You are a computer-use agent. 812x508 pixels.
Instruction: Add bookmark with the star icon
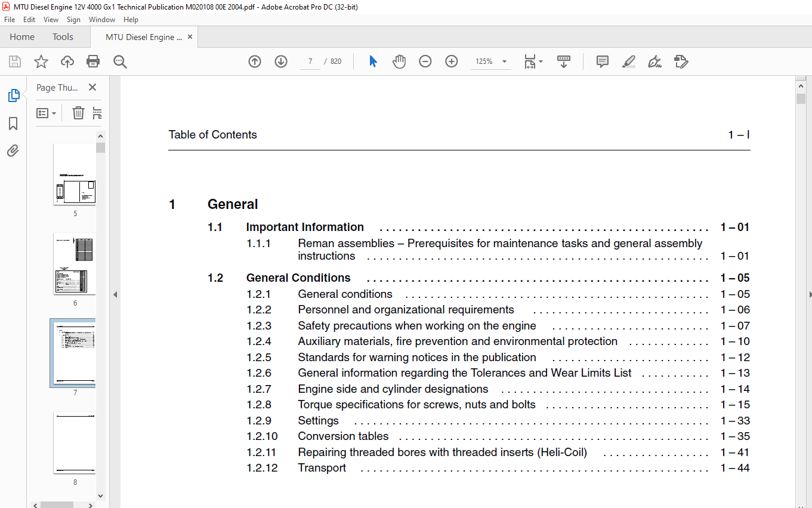[41, 61]
